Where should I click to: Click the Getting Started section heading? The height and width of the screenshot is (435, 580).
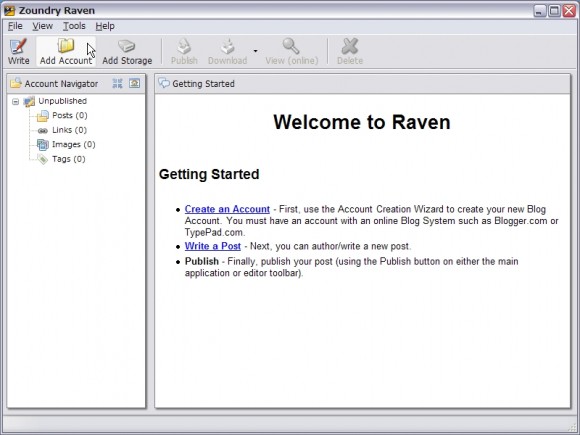pos(209,174)
